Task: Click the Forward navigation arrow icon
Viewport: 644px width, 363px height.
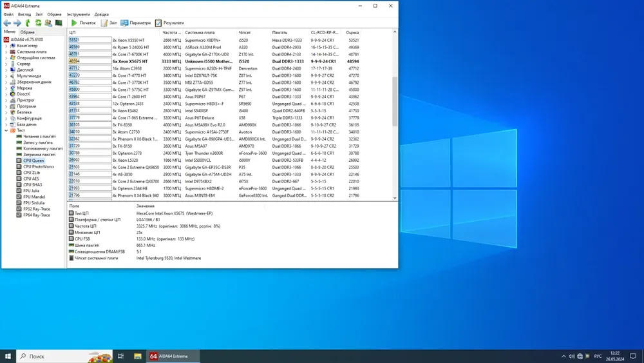Action: (17, 23)
